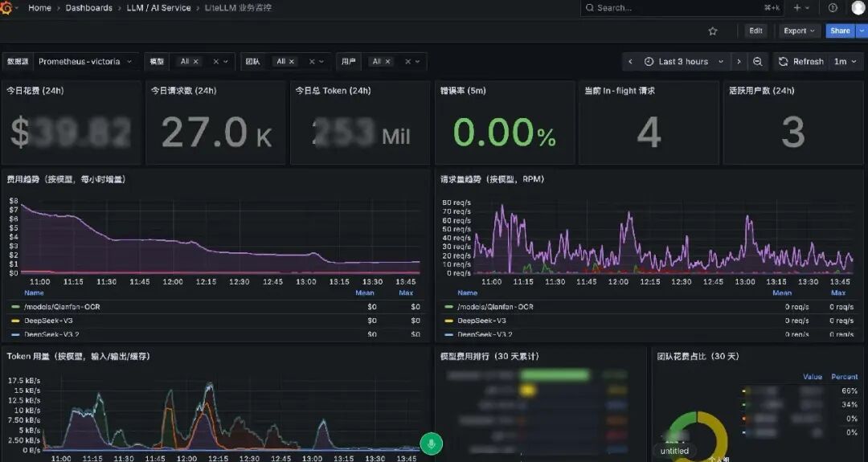The width and height of the screenshot is (868, 462).
Task: Sort 请求量趋势 legend by Mean column
Action: (782, 292)
